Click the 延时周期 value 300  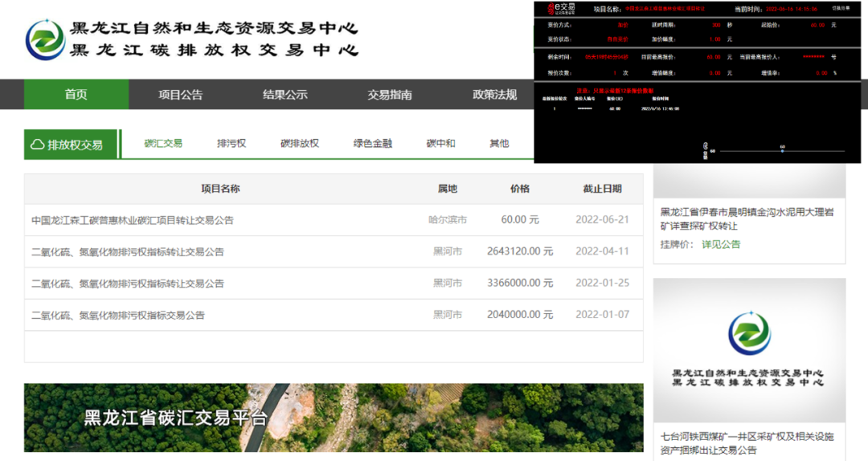(x=716, y=25)
